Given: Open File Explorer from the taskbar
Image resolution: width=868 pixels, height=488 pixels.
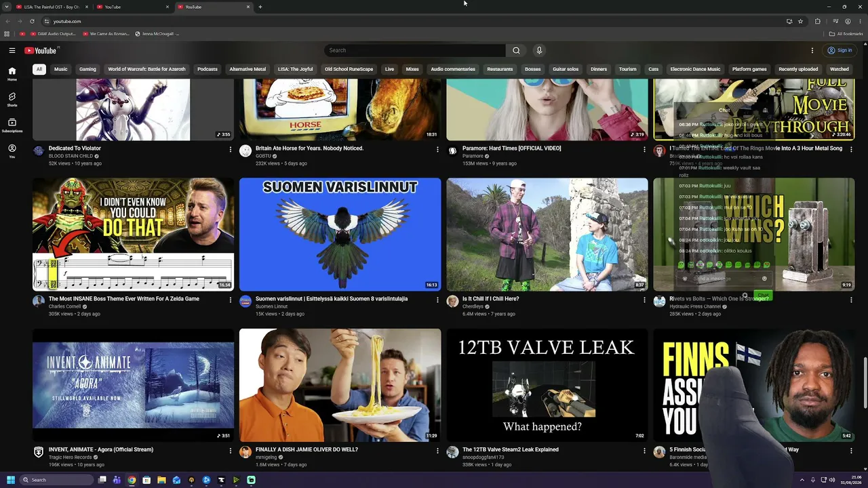Looking at the screenshot, I should tap(161, 480).
